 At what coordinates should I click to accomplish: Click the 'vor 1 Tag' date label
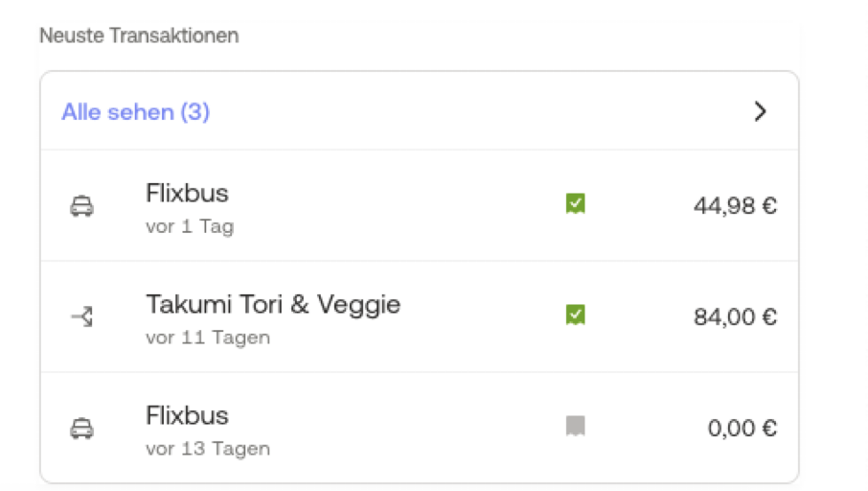190,226
